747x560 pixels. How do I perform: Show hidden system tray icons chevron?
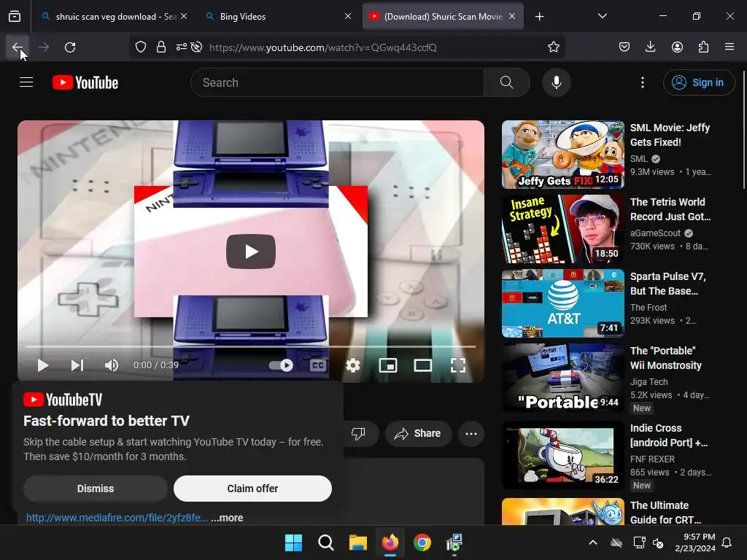(592, 542)
